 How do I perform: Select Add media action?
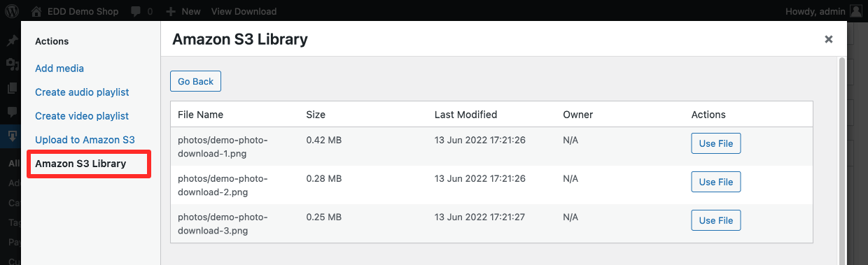[x=59, y=69]
